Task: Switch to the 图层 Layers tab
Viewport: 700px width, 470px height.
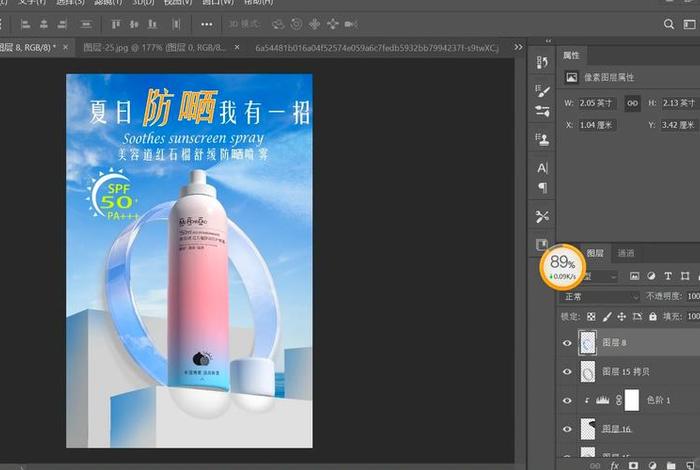Action: coord(595,253)
